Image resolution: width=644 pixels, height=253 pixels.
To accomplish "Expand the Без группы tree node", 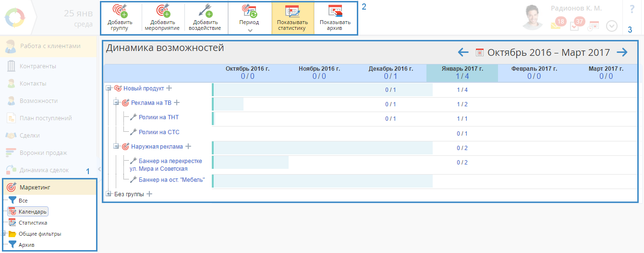I will (109, 194).
